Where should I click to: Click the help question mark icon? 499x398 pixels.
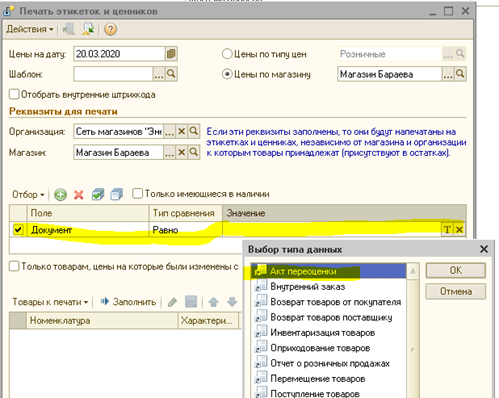110,29
